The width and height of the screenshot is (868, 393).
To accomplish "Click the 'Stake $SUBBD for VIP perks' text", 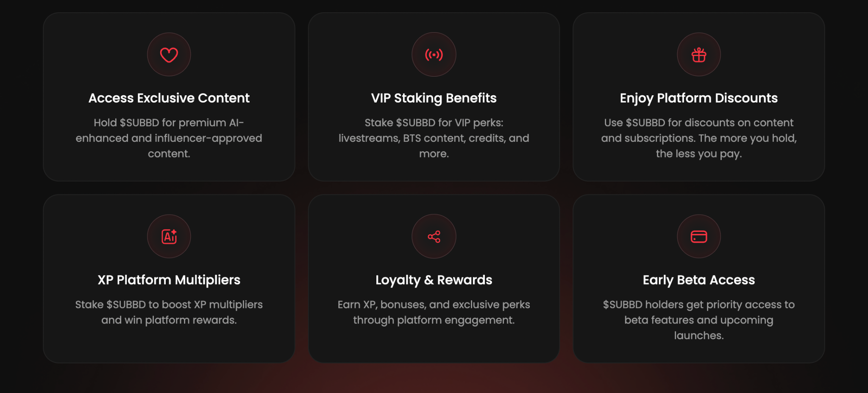I will [434, 138].
